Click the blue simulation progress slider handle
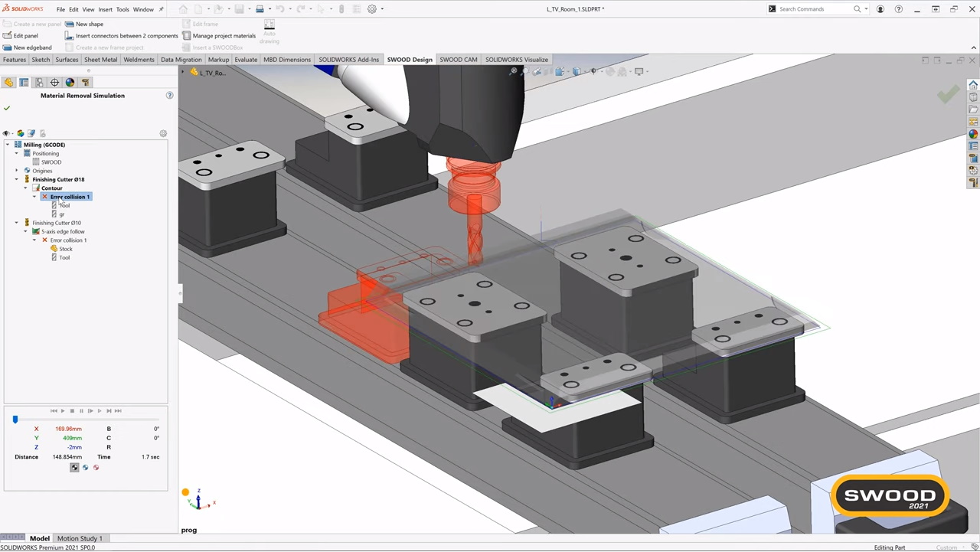This screenshot has height=552, width=980. pyautogui.click(x=15, y=420)
